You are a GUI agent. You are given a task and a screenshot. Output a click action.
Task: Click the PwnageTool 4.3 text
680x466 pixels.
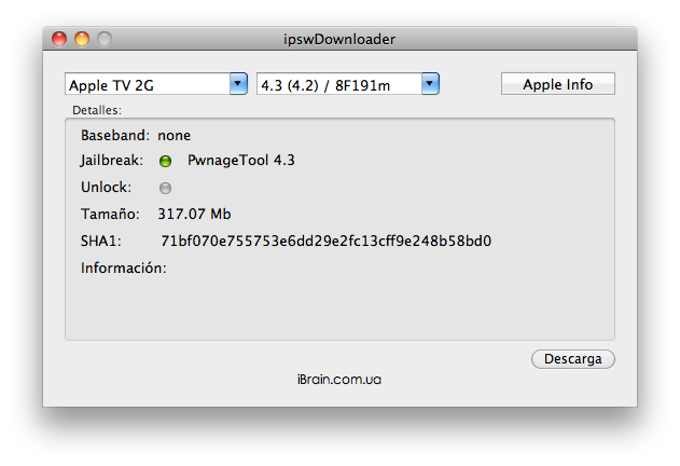click(x=241, y=161)
